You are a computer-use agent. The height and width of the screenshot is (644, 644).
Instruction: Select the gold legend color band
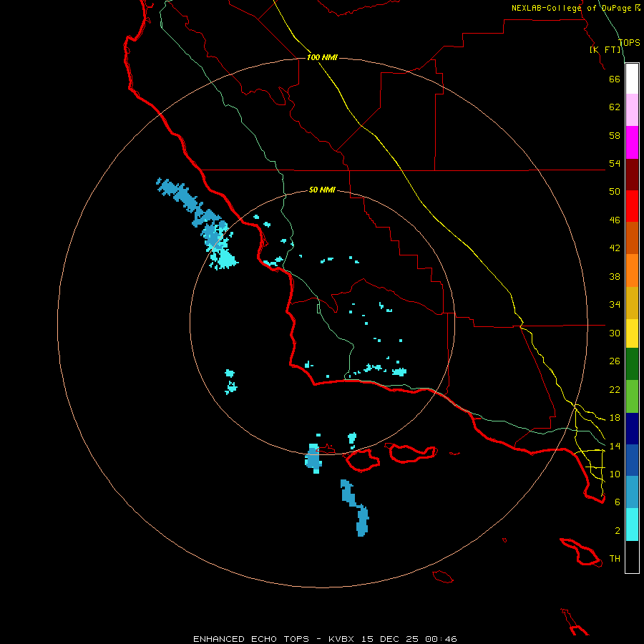point(632,303)
